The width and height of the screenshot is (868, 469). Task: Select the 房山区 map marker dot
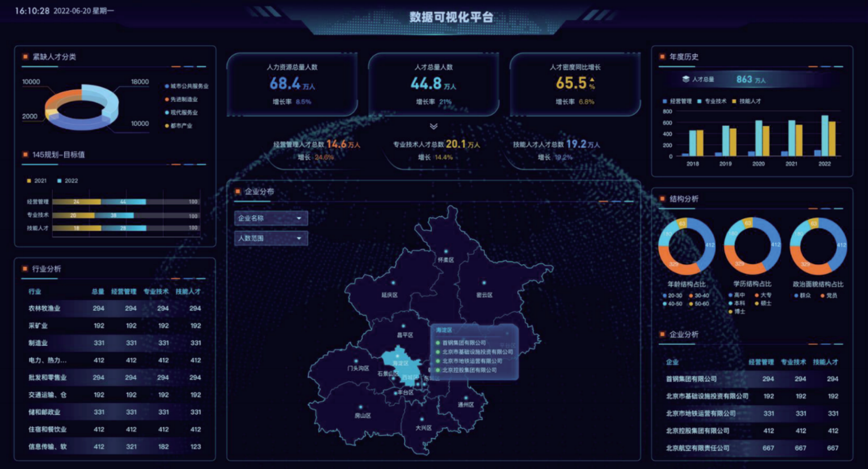tap(360, 407)
